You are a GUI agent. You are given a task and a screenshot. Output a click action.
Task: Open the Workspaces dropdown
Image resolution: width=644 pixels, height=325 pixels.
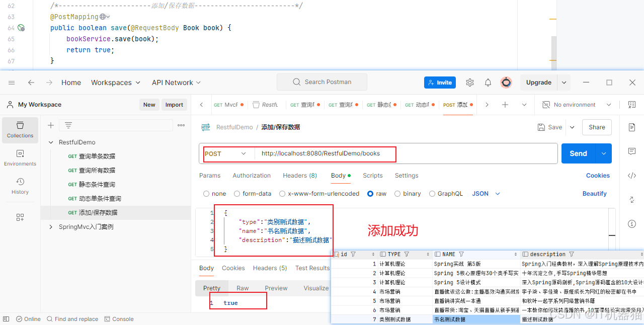(115, 83)
